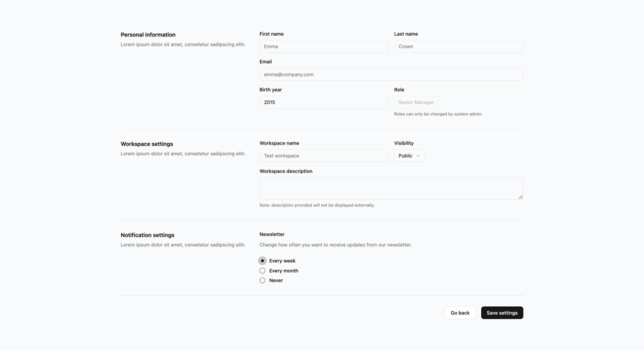Select the Never radio option
The width and height of the screenshot is (644, 351).
(x=262, y=281)
